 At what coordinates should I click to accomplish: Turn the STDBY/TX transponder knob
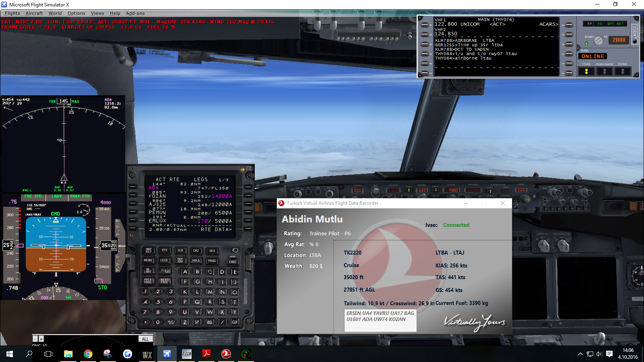coord(599,40)
